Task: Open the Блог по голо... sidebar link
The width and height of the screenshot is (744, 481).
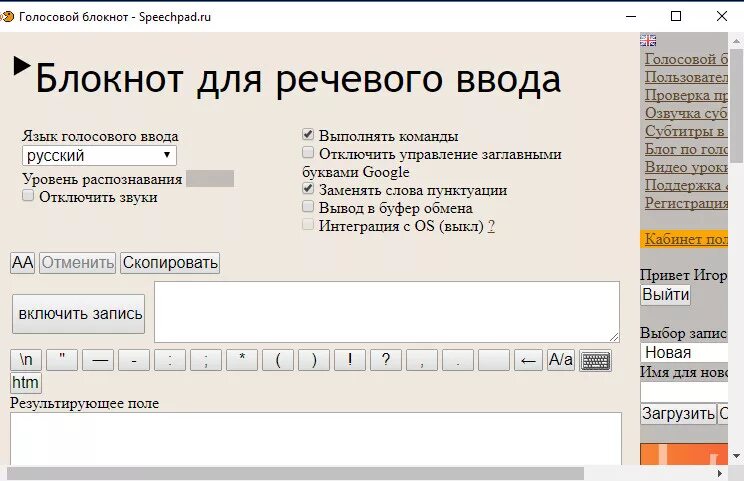Action: pos(686,149)
